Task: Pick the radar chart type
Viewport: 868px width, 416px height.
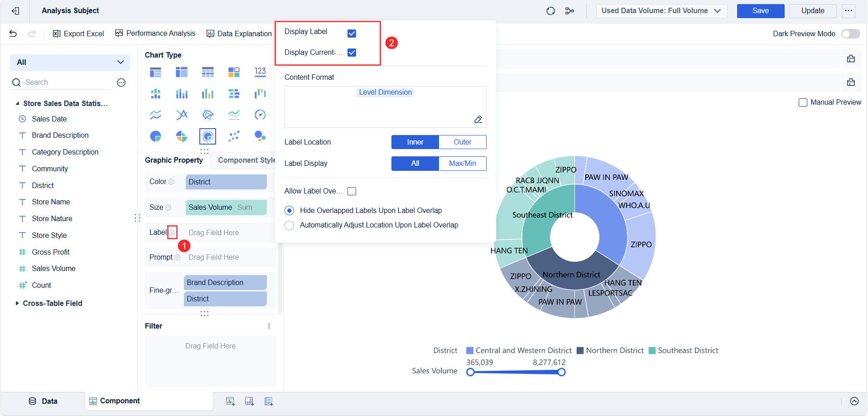Action: [x=208, y=115]
